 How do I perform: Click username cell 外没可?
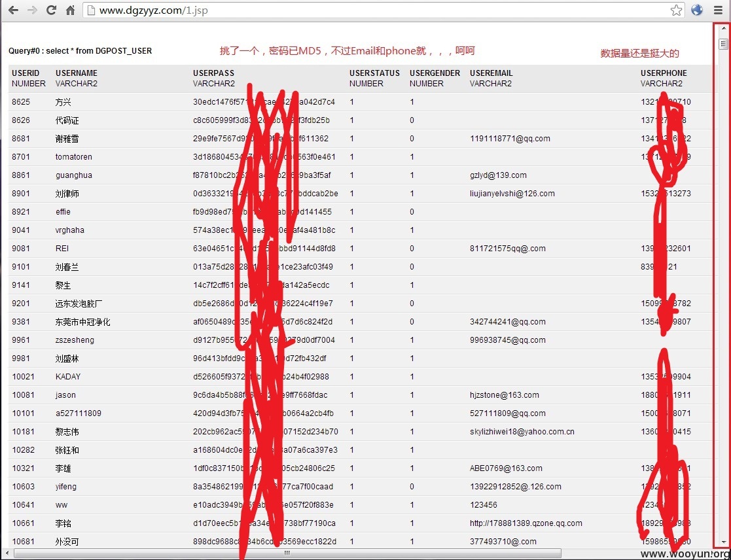click(x=67, y=542)
